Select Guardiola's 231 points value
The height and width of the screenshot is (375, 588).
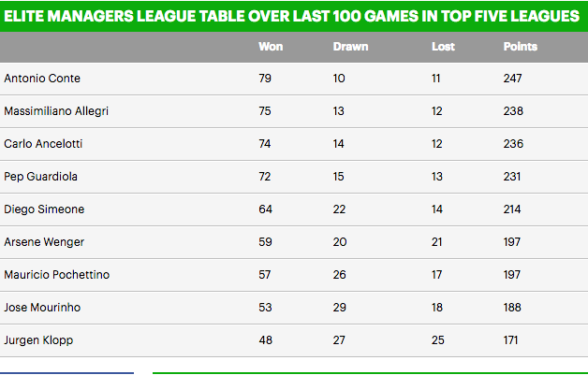point(513,177)
